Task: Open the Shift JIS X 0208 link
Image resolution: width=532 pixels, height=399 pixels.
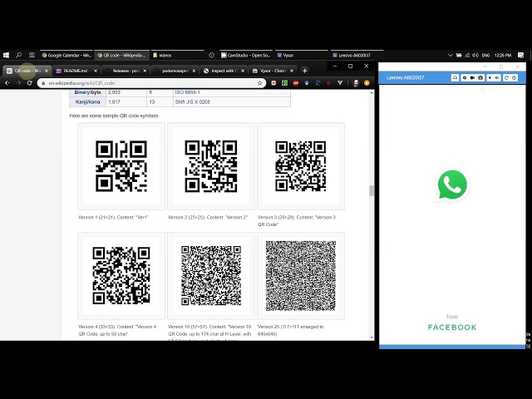Action: pyautogui.click(x=192, y=101)
